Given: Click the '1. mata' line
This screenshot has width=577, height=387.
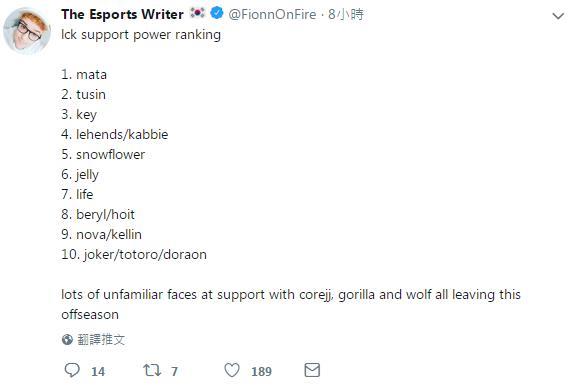Looking at the screenshot, I should point(84,75).
